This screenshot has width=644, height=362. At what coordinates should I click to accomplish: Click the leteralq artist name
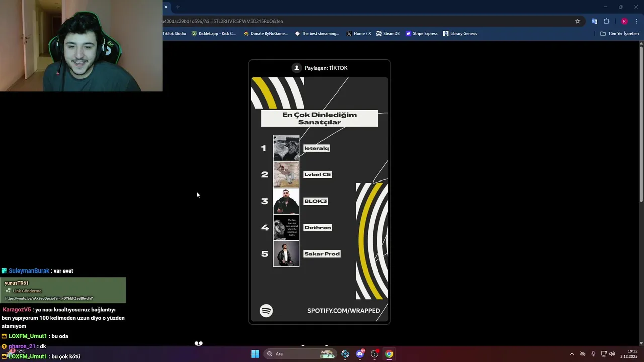pos(316,148)
